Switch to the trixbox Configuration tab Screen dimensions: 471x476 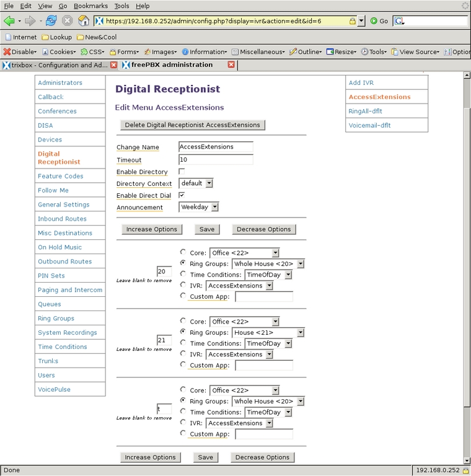(x=56, y=64)
